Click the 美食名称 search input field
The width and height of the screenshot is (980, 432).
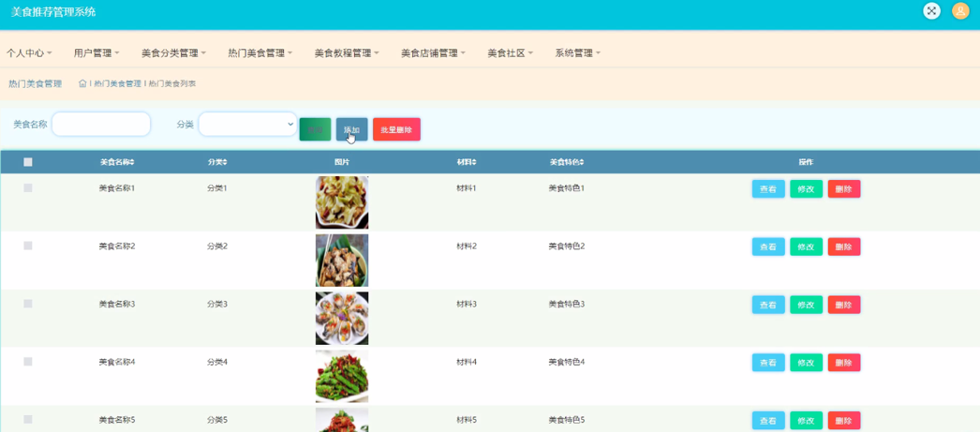click(x=101, y=124)
